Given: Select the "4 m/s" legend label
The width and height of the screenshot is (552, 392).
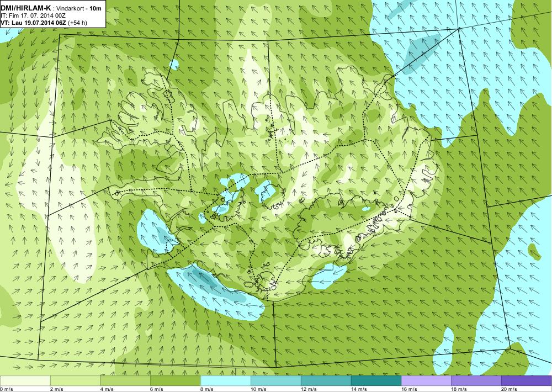Looking at the screenshot, I should (107, 389).
